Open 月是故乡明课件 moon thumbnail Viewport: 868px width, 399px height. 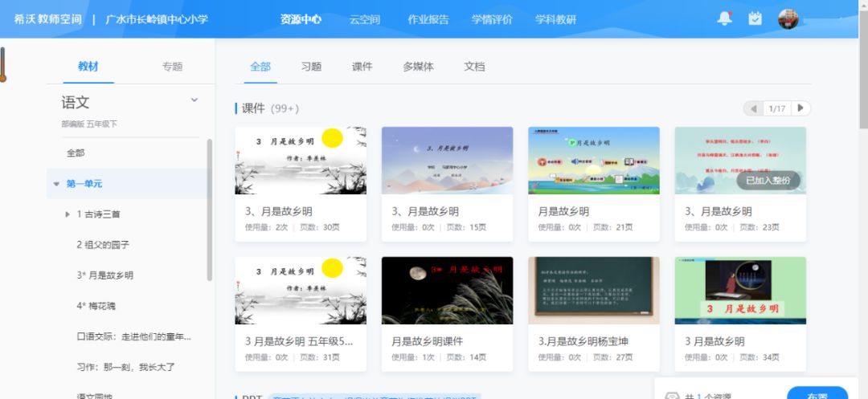click(x=447, y=291)
